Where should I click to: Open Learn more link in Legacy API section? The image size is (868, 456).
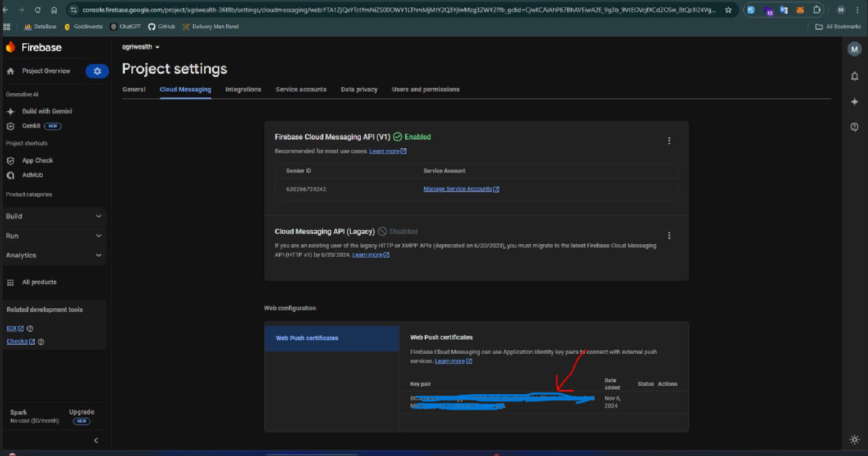[x=371, y=255]
